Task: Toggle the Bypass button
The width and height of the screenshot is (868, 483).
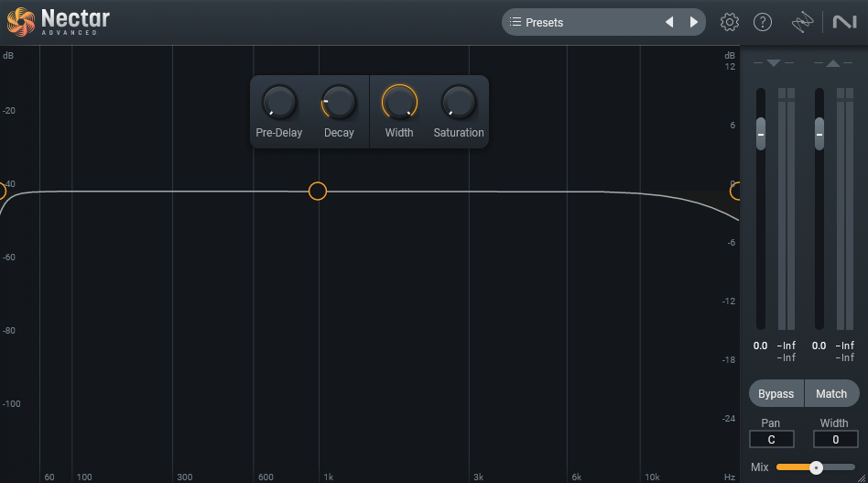Action: tap(776, 394)
